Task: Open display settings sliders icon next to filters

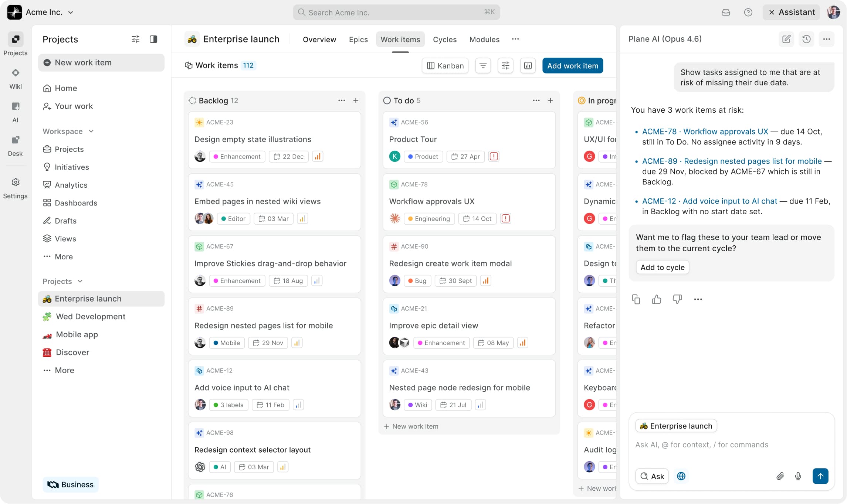Action: click(x=505, y=65)
